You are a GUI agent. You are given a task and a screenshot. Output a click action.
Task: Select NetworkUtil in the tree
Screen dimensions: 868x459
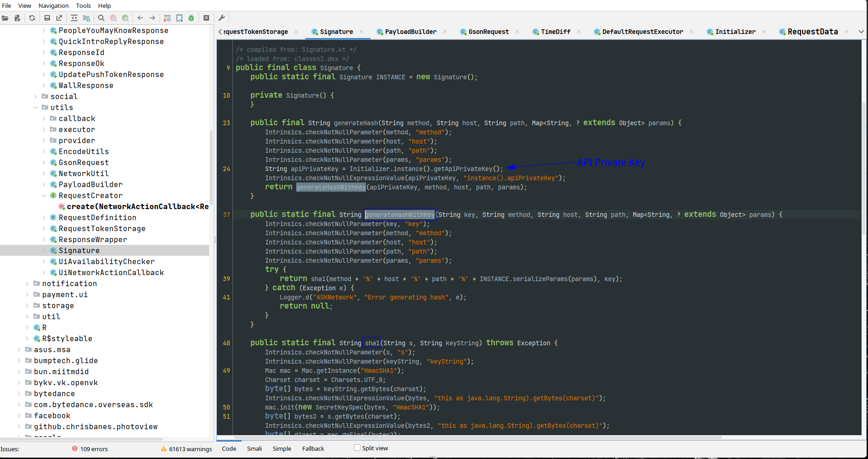(x=84, y=173)
